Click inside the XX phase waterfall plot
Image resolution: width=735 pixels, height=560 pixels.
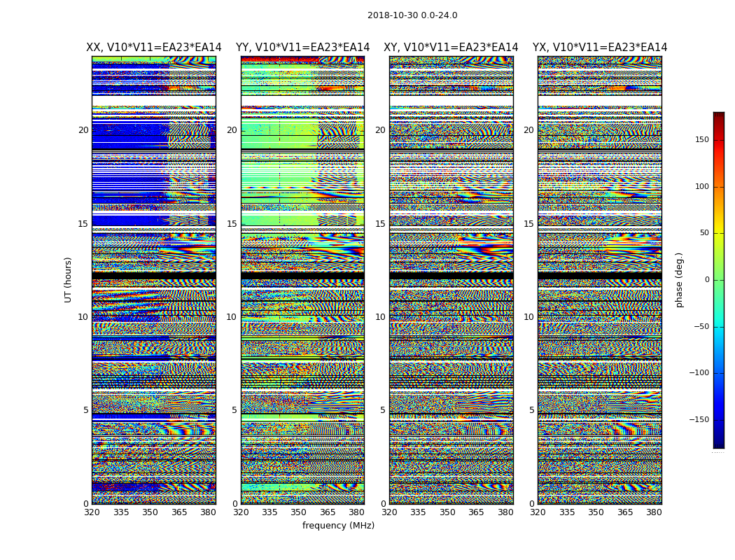154,280
